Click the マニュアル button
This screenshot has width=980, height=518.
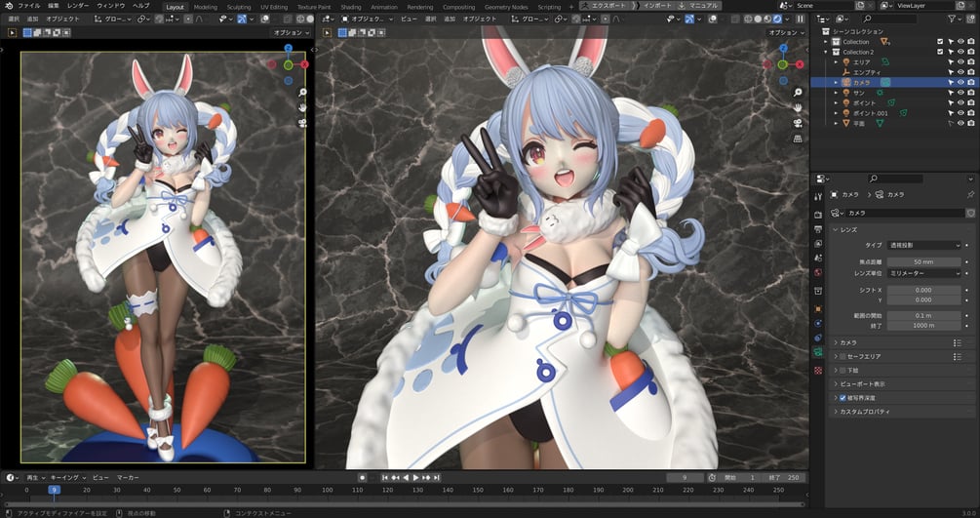click(x=698, y=6)
